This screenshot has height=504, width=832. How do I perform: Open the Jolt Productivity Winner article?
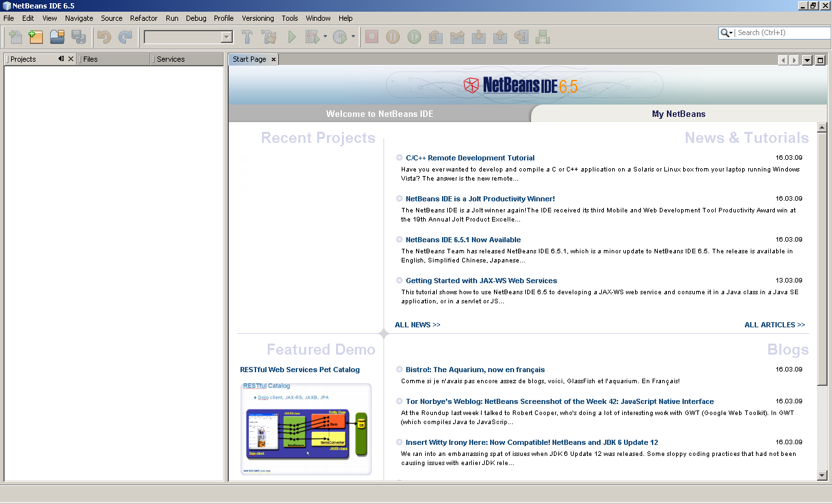tap(480, 199)
